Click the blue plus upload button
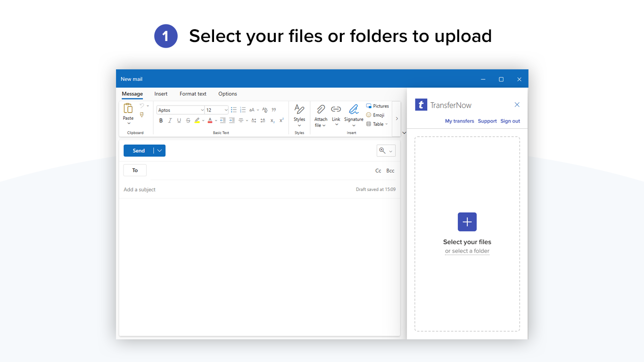 coord(467,222)
